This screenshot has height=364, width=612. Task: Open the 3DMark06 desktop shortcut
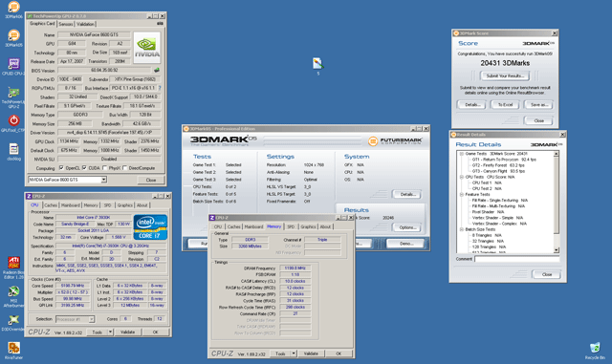[13, 10]
